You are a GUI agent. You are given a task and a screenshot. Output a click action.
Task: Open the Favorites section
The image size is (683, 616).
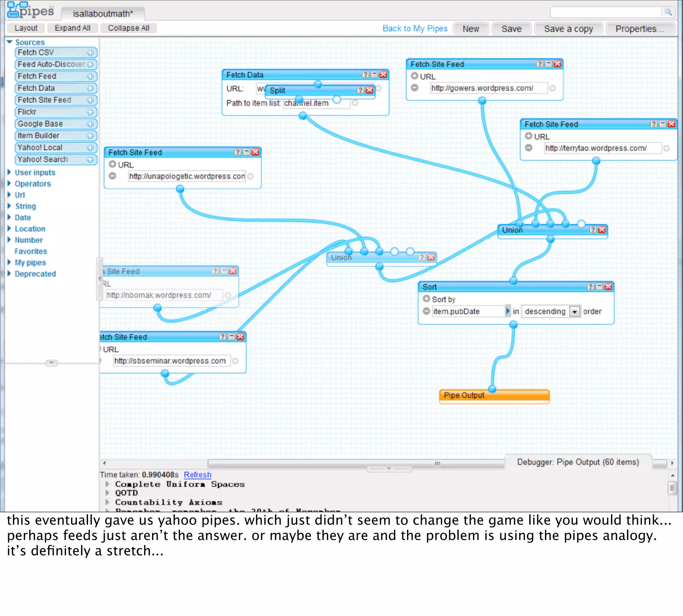pyautogui.click(x=30, y=251)
